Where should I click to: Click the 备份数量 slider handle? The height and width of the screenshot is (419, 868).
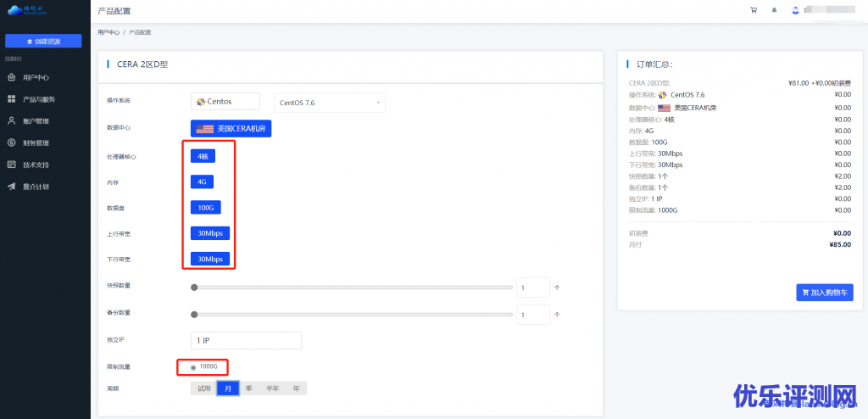tap(194, 314)
